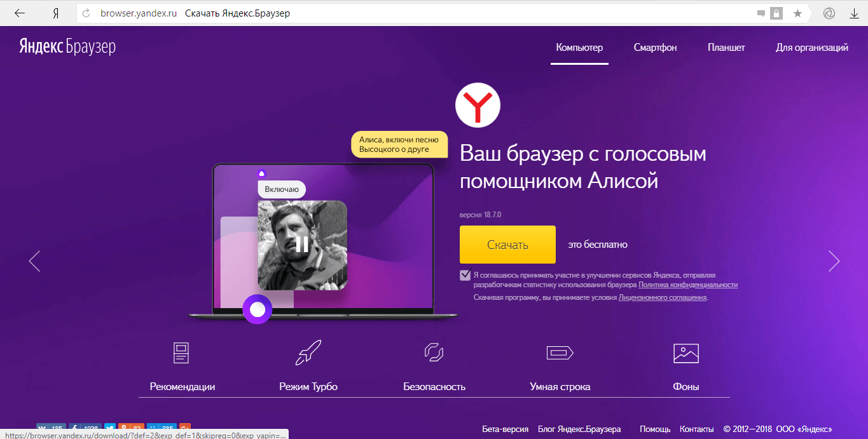Screen dimensions: 868x439
Task: Switch to the Смартфон tab
Action: pyautogui.click(x=655, y=48)
